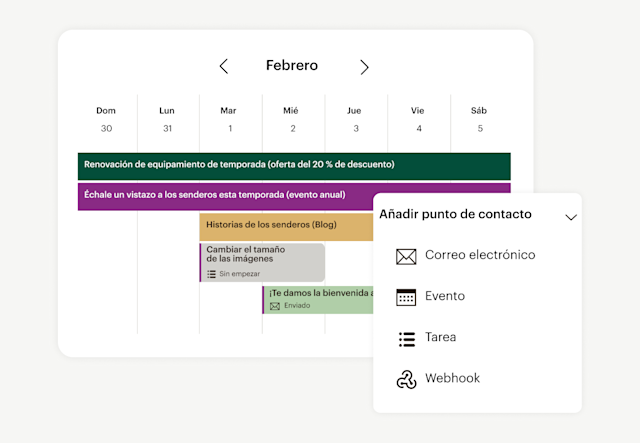640x443 pixels.
Task: Click the task list icon next to Sin empezar
Action: [211, 273]
